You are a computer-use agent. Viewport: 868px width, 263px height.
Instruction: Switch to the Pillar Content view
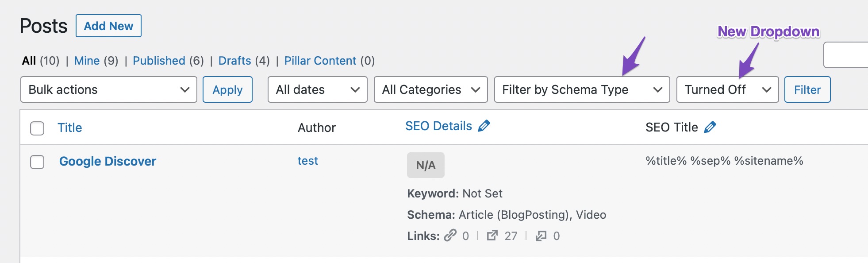pyautogui.click(x=320, y=61)
